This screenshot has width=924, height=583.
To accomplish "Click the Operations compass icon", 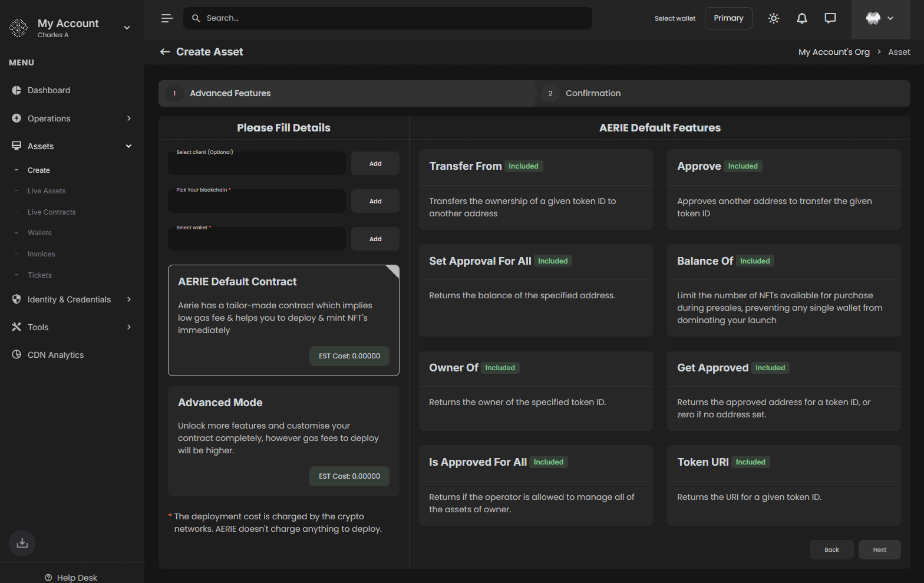I will [16, 118].
